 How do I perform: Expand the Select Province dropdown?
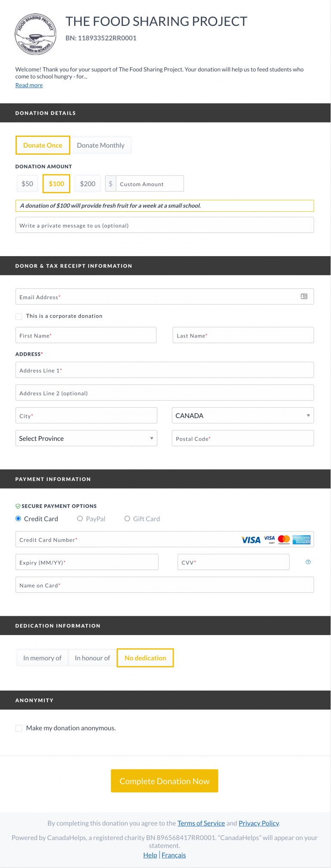pyautogui.click(x=86, y=438)
